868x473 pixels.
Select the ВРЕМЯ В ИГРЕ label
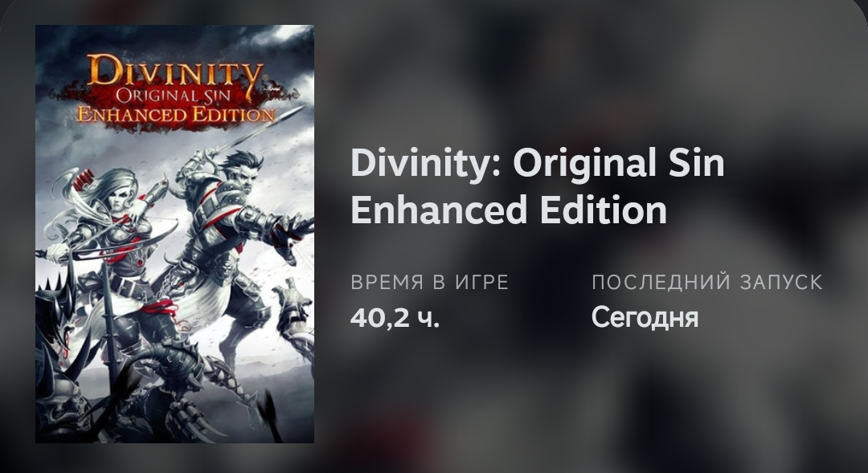(x=429, y=283)
